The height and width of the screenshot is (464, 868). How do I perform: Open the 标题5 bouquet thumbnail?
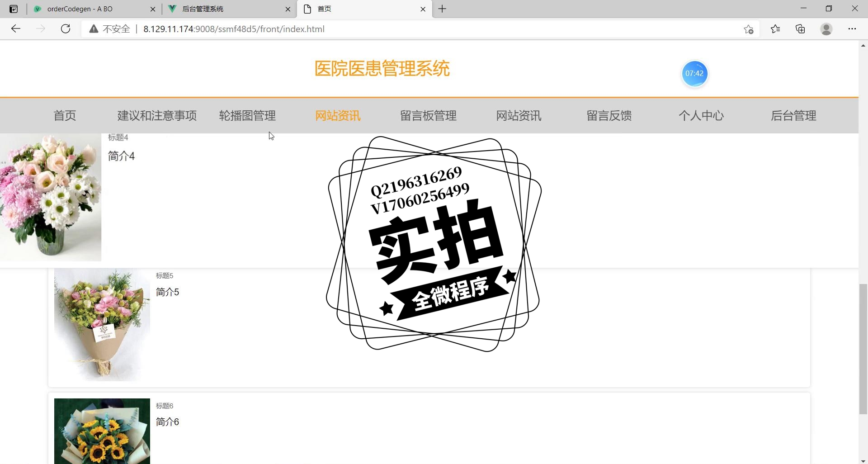pyautogui.click(x=102, y=324)
